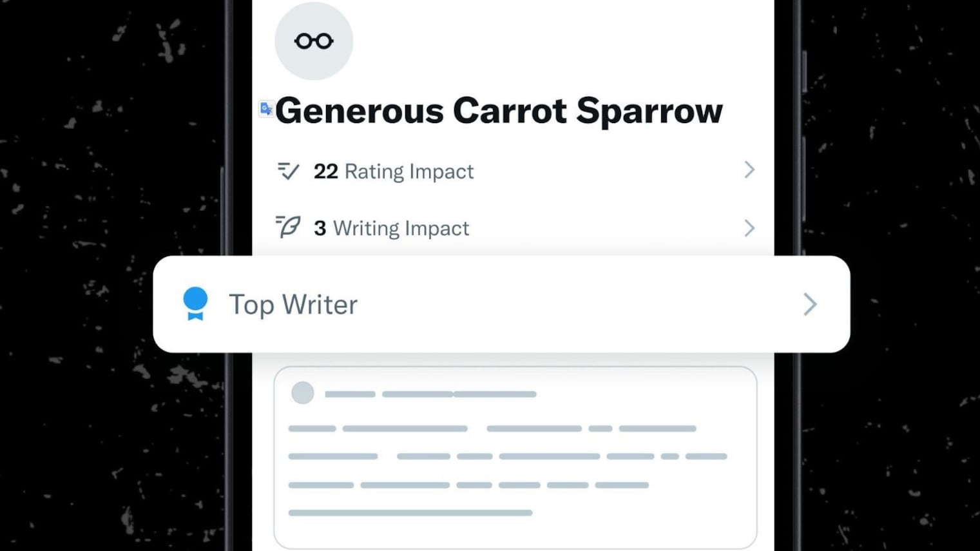Select the Top Writer label text
This screenshot has width=980, height=551.
coord(293,305)
